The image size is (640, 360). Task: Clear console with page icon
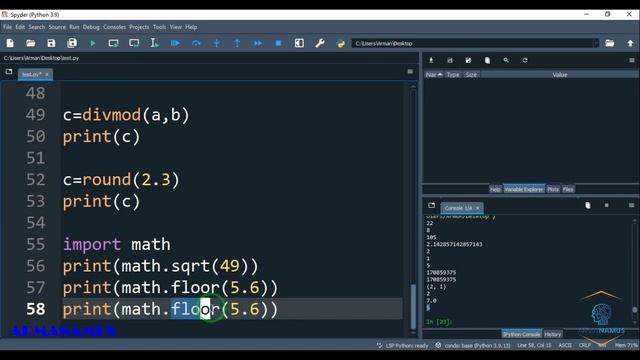tap(588, 205)
